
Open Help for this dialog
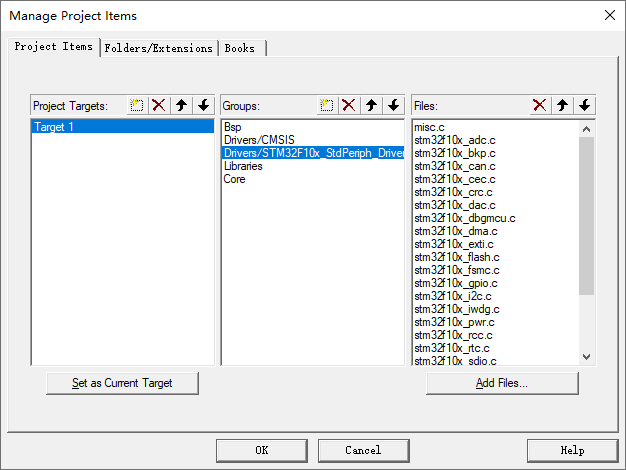(573, 450)
